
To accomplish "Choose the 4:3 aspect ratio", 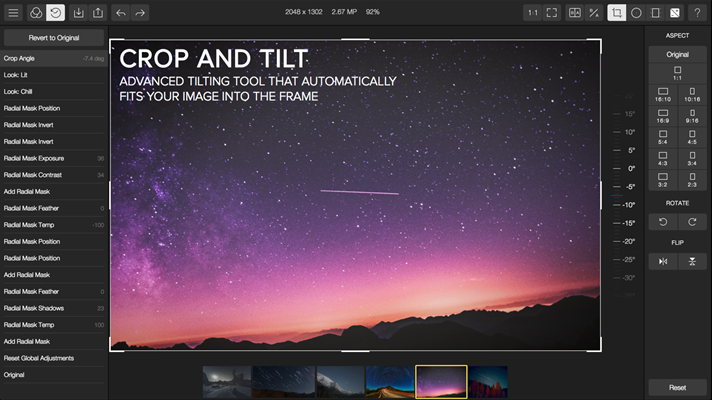I will click(663, 158).
